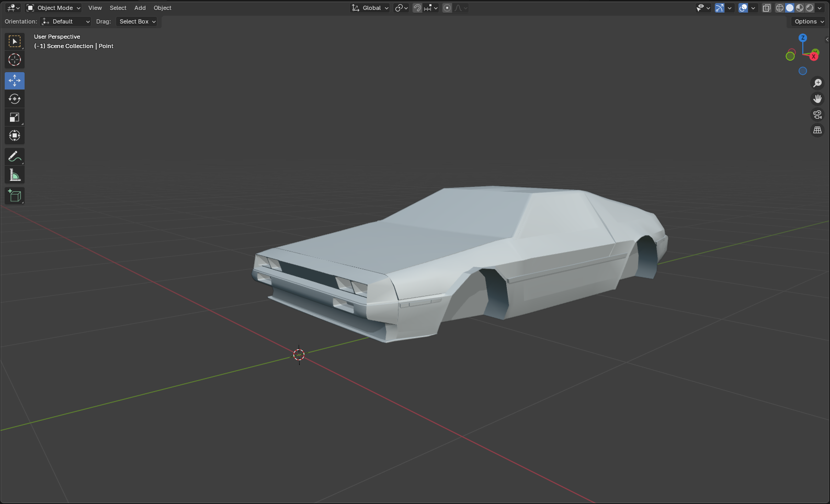This screenshot has height=504, width=830.
Task: Select the Select Box tool
Action: [x=15, y=41]
